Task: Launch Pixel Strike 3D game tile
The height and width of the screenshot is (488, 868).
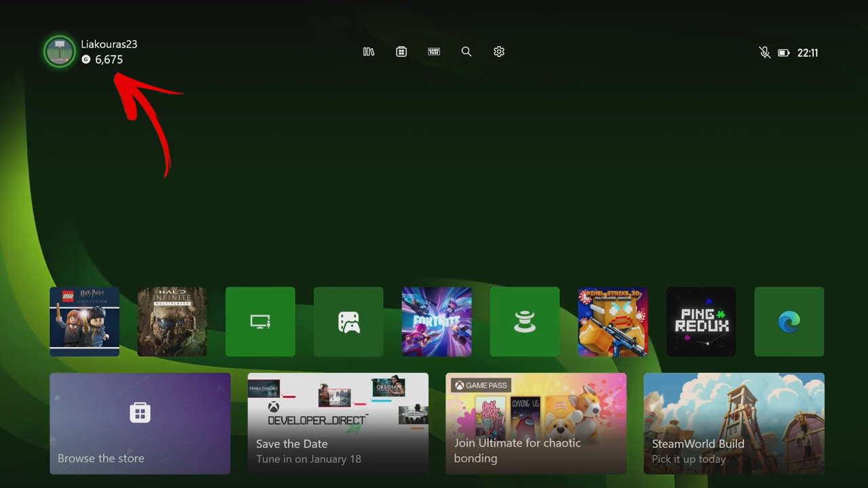Action: (612, 321)
